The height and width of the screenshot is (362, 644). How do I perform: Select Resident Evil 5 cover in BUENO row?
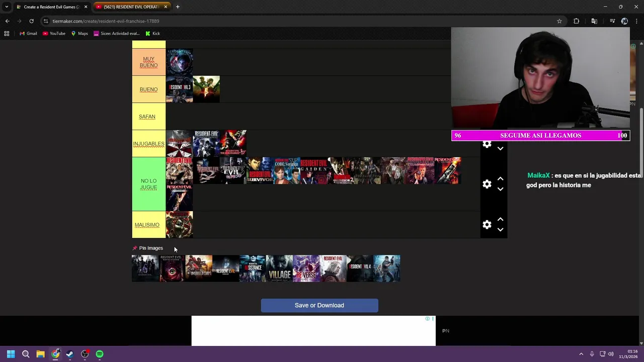tap(206, 89)
